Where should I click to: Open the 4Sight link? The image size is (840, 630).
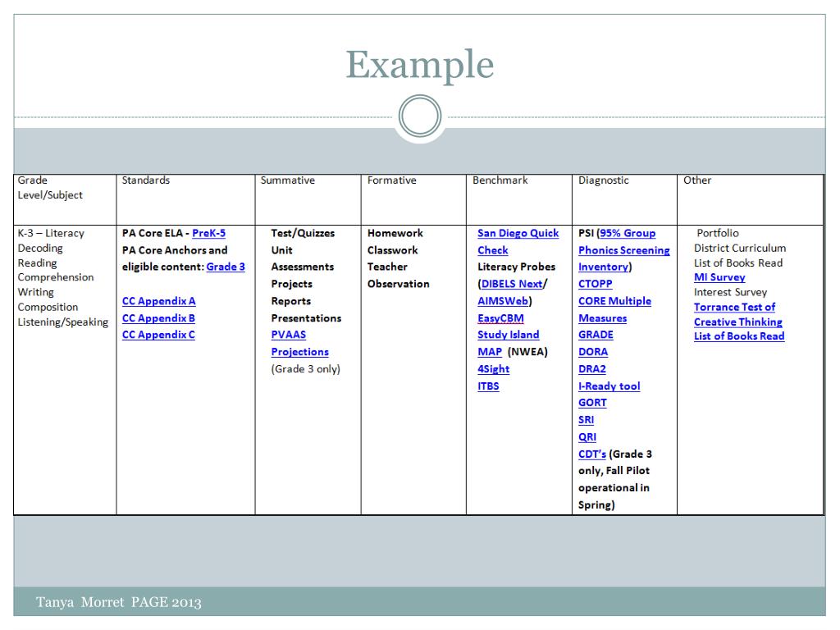point(493,369)
